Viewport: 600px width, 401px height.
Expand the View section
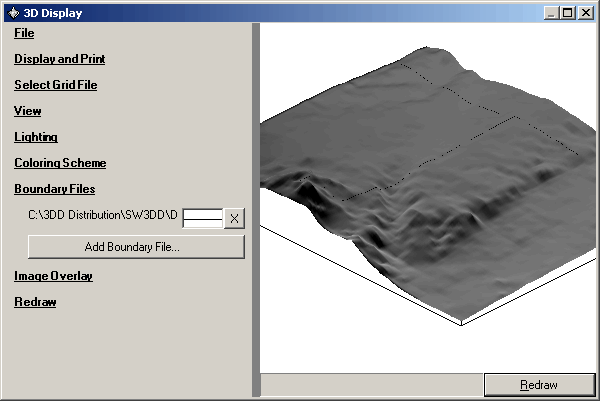pyautogui.click(x=28, y=111)
